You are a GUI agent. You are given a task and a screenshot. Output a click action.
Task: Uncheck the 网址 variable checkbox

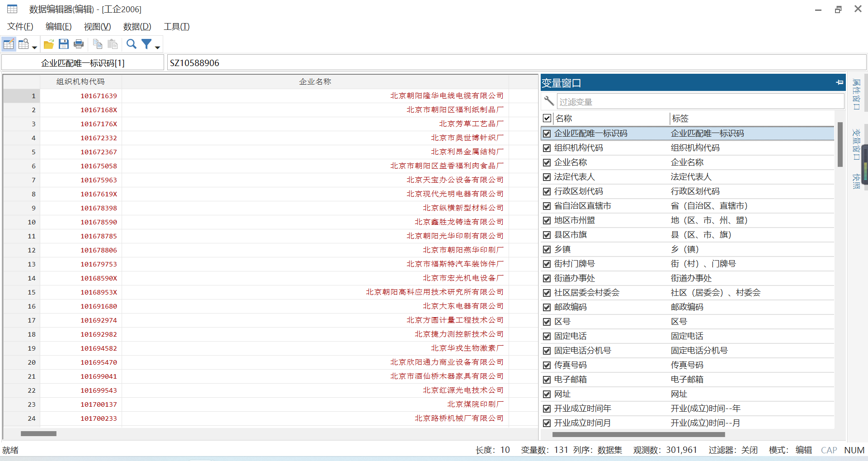[x=547, y=394]
